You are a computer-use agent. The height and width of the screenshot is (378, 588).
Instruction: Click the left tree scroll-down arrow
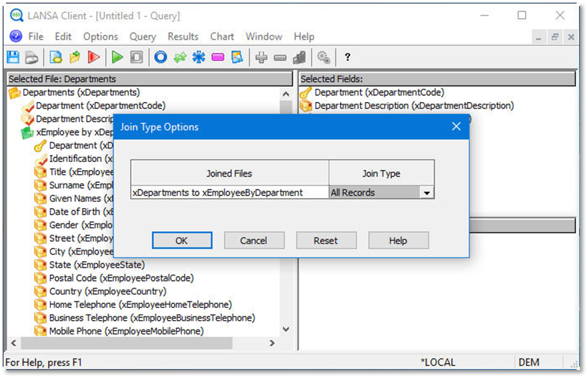tap(286, 329)
